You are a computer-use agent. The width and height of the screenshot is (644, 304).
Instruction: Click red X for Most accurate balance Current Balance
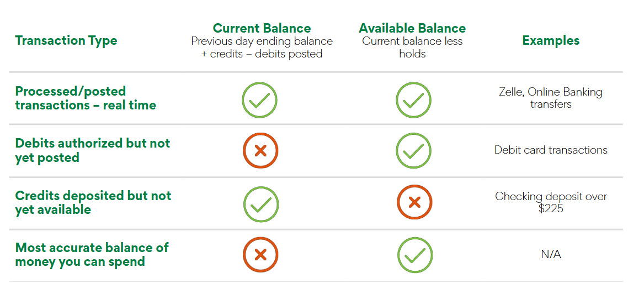(x=260, y=255)
